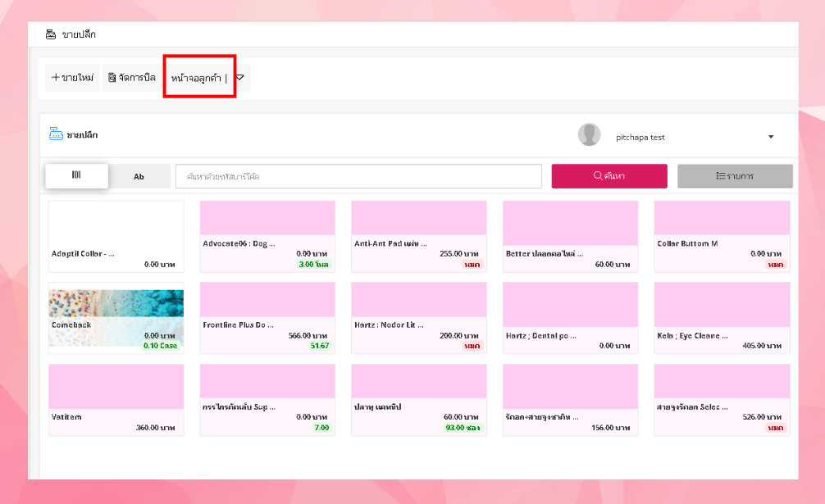825x504 pixels.
Task: Click the 255.00 บาท price text
Action: [458, 254]
